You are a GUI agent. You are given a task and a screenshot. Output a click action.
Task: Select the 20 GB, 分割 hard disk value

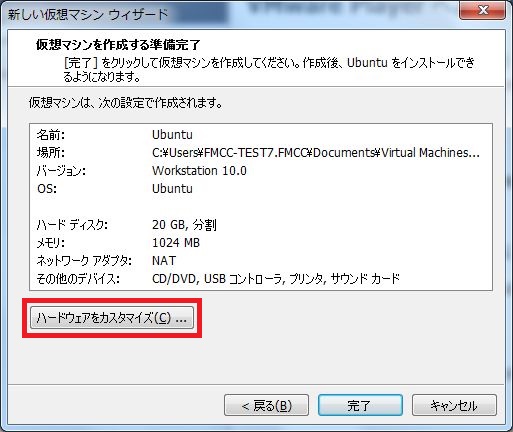click(184, 225)
